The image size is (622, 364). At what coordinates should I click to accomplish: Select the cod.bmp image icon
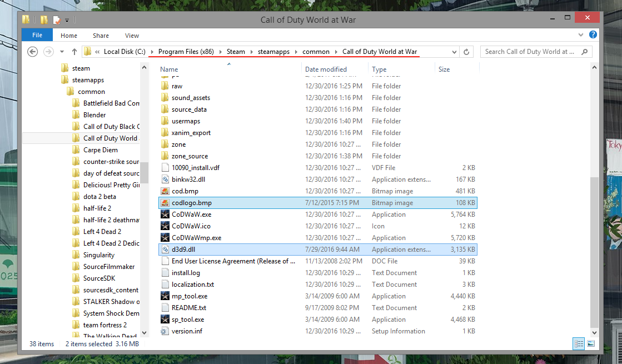(x=165, y=191)
